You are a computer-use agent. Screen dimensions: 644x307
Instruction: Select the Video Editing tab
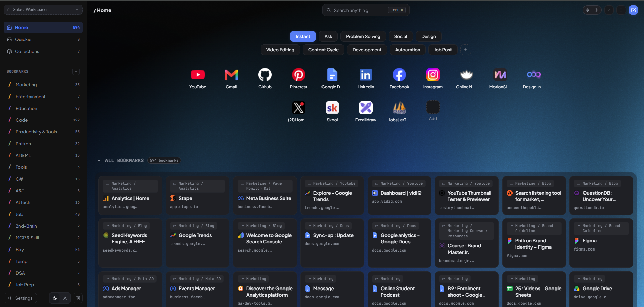[280, 50]
